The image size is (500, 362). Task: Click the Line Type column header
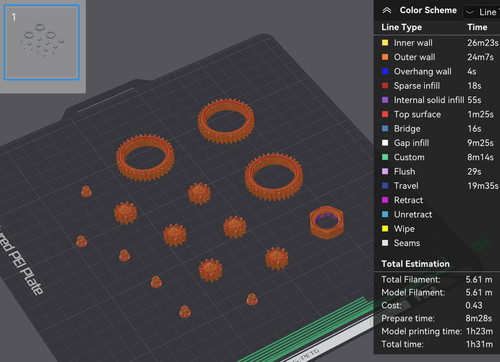(401, 27)
